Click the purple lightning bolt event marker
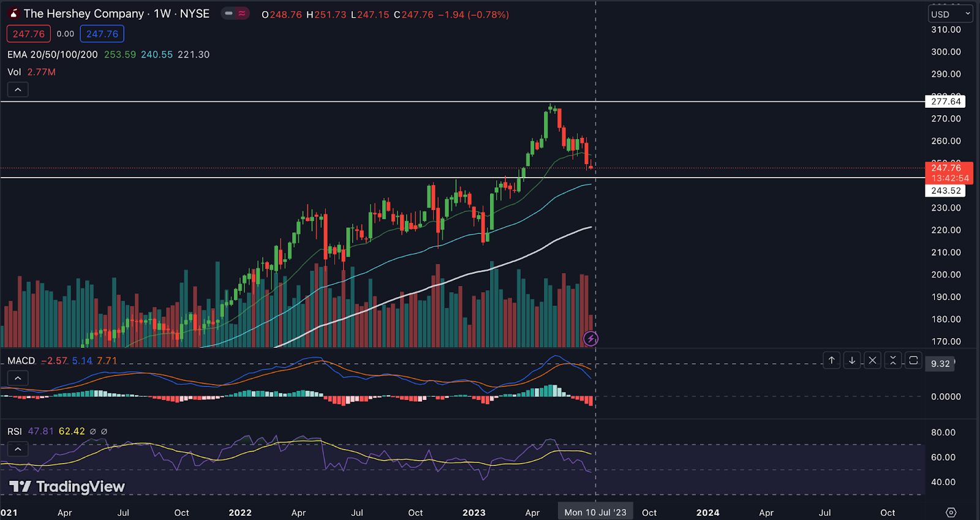 coord(590,339)
